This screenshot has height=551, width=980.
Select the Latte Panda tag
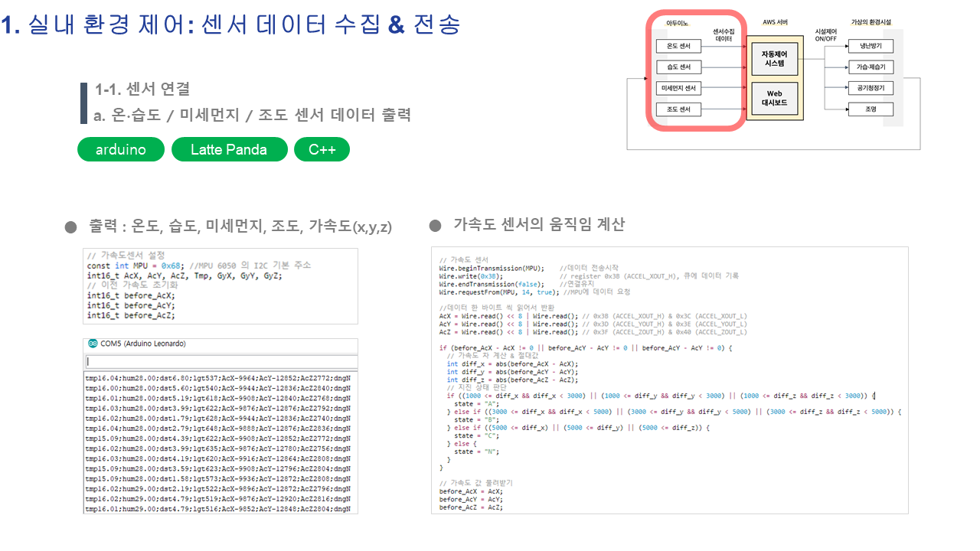(x=229, y=150)
